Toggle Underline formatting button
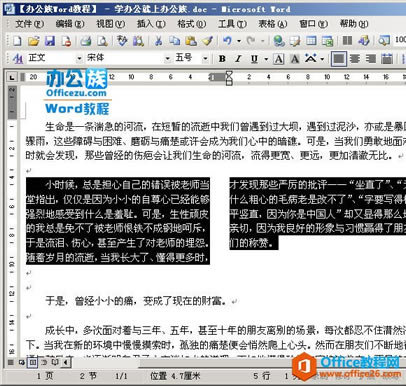This screenshot has height=386, width=406. [x=254, y=59]
